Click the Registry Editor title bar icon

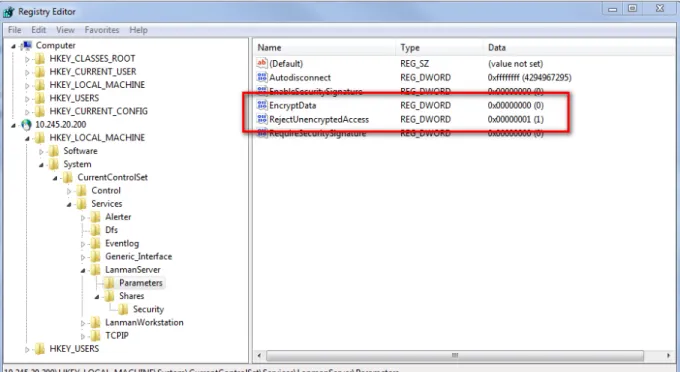coord(9,12)
